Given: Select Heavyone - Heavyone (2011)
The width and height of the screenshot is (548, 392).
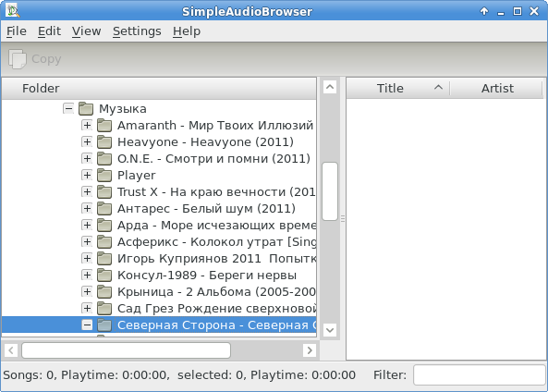Looking at the screenshot, I should pos(205,142).
